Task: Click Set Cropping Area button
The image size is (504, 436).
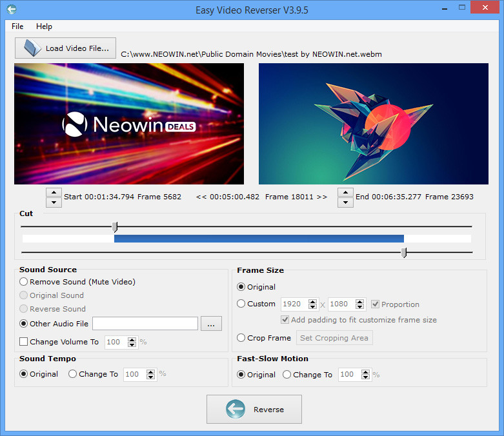Action: coord(334,338)
